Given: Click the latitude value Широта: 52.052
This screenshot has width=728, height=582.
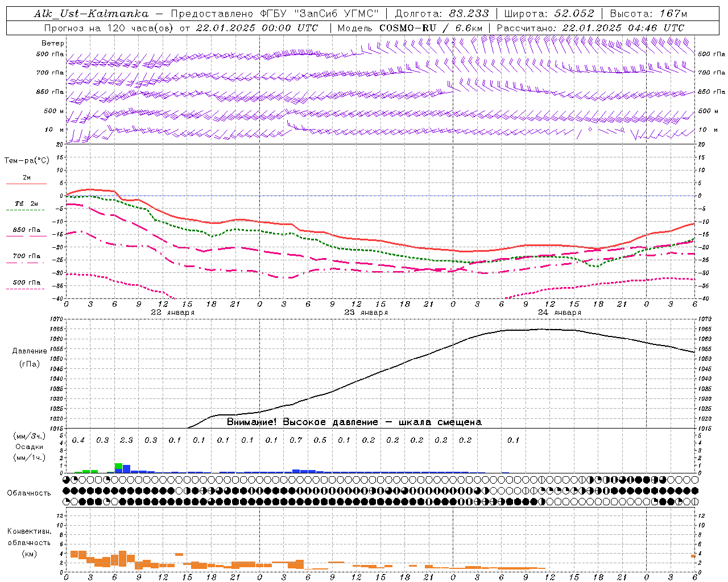Looking at the screenshot, I should tap(549, 14).
